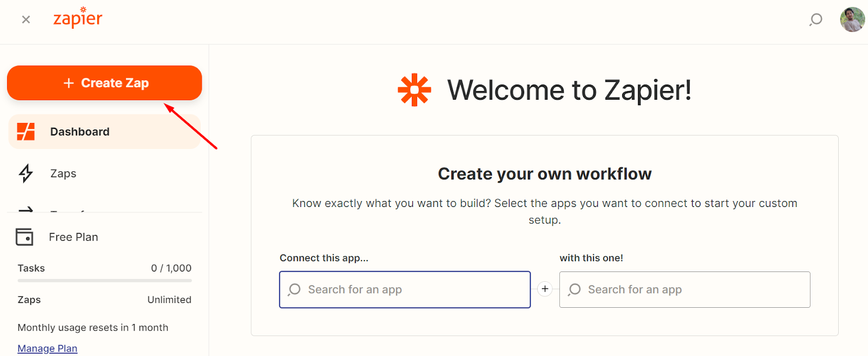Click the Zaps lightning bolt icon
The height and width of the screenshot is (356, 868).
25,173
